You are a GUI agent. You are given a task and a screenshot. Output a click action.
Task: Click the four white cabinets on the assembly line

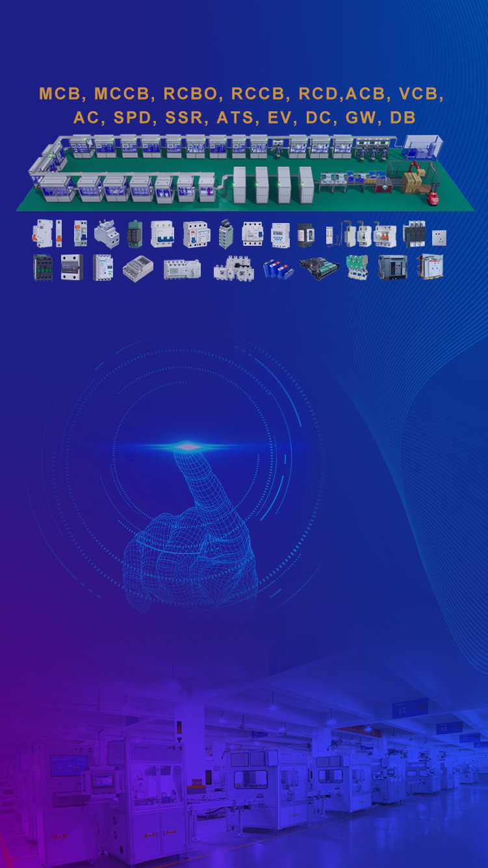273,185
